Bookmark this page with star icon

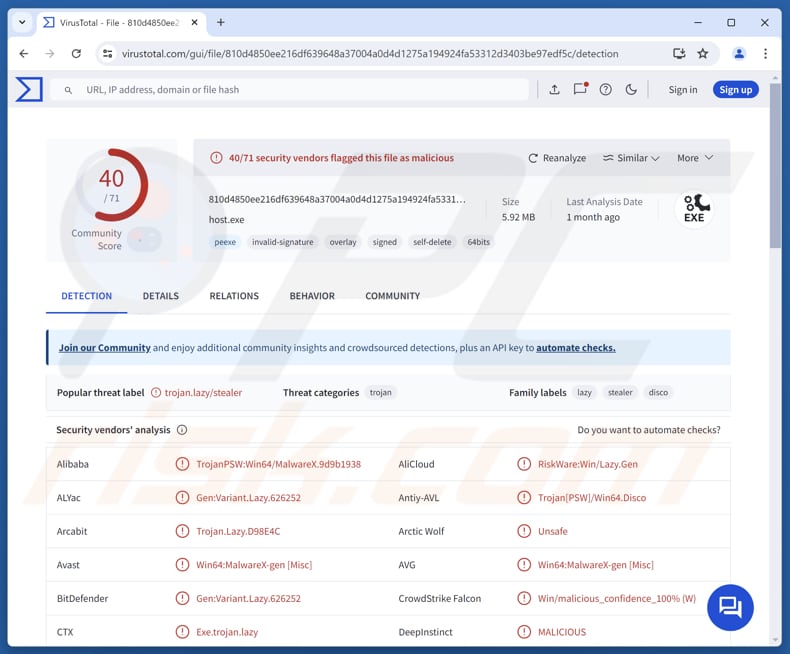pyautogui.click(x=703, y=54)
